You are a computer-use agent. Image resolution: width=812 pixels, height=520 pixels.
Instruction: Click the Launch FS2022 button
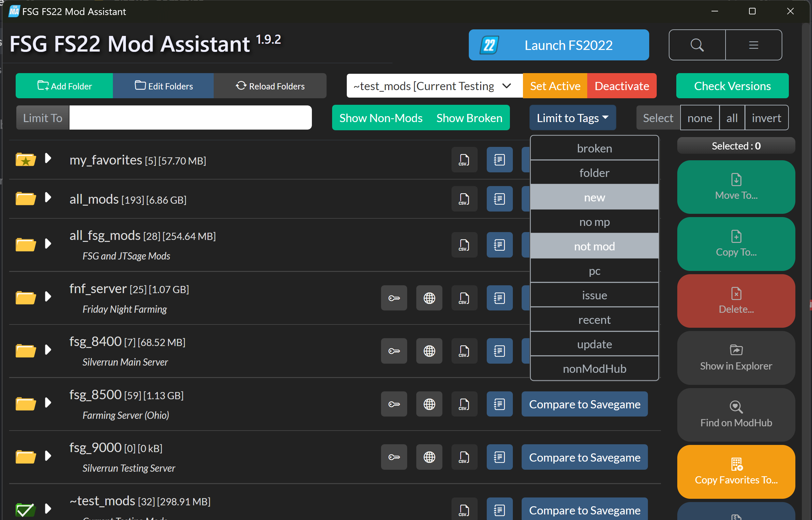[558, 45]
